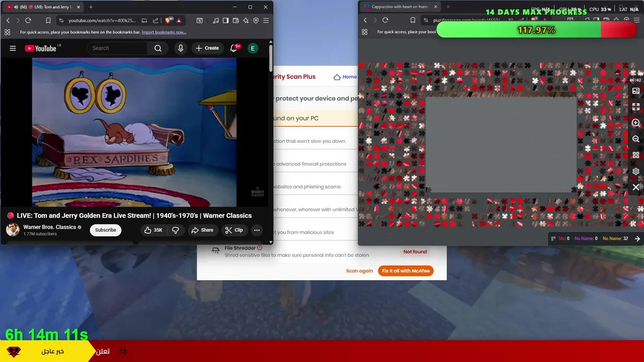Open puzzle settings gear
The height and width of the screenshot is (362, 644).
tap(636, 171)
